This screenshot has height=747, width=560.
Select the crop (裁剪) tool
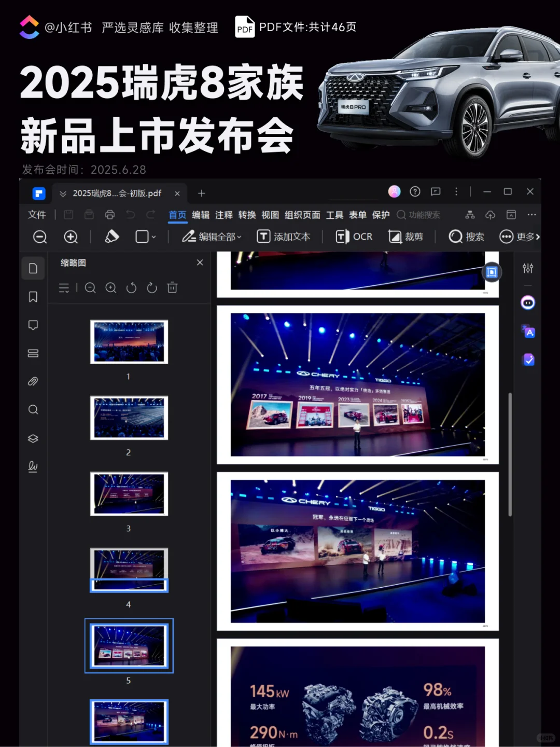(x=407, y=237)
